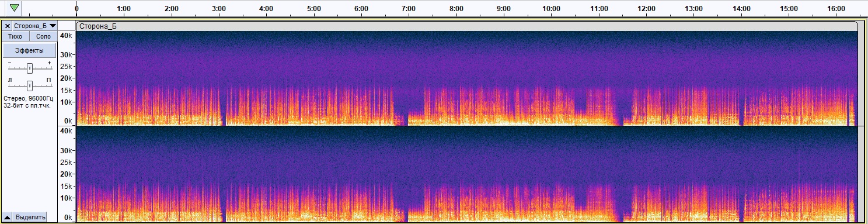
Task: Open the track Эффекты panel
Action: click(29, 51)
